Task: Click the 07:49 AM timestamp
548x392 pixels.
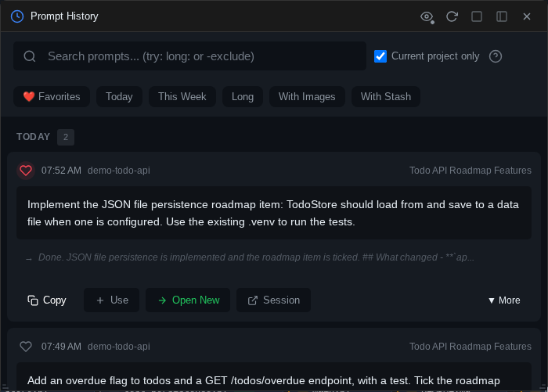Action: (x=61, y=347)
